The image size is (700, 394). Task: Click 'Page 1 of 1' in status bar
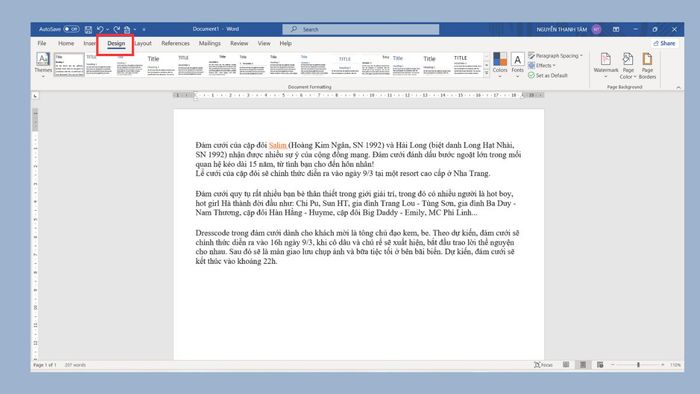click(x=45, y=365)
